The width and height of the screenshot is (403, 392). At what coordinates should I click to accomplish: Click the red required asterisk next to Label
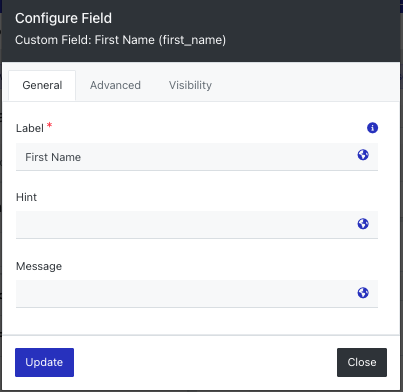click(x=49, y=126)
